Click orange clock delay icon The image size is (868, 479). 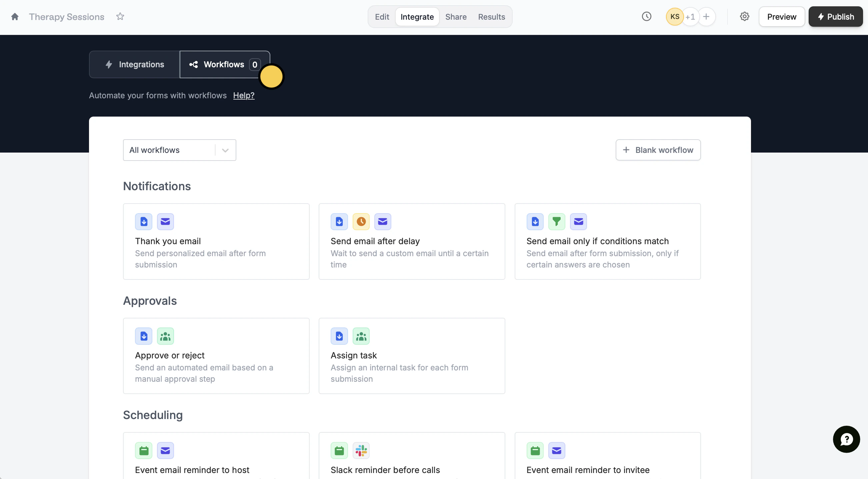(x=361, y=222)
